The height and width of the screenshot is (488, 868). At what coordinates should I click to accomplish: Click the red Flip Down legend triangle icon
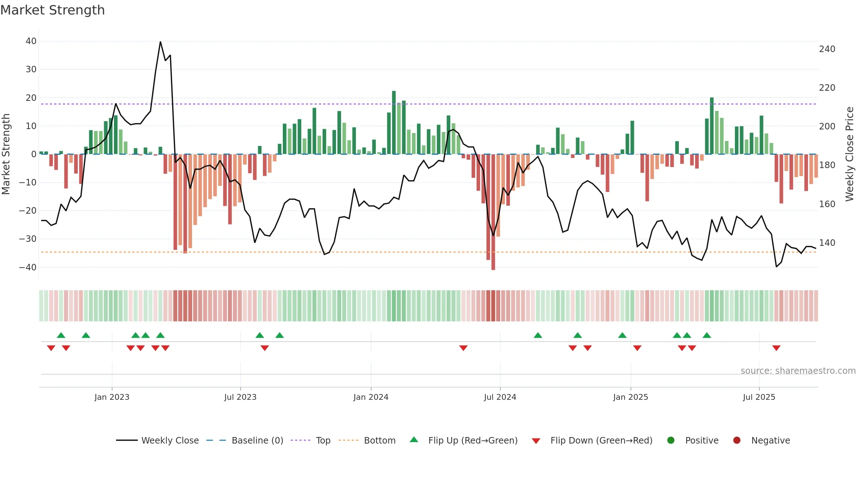tap(536, 441)
